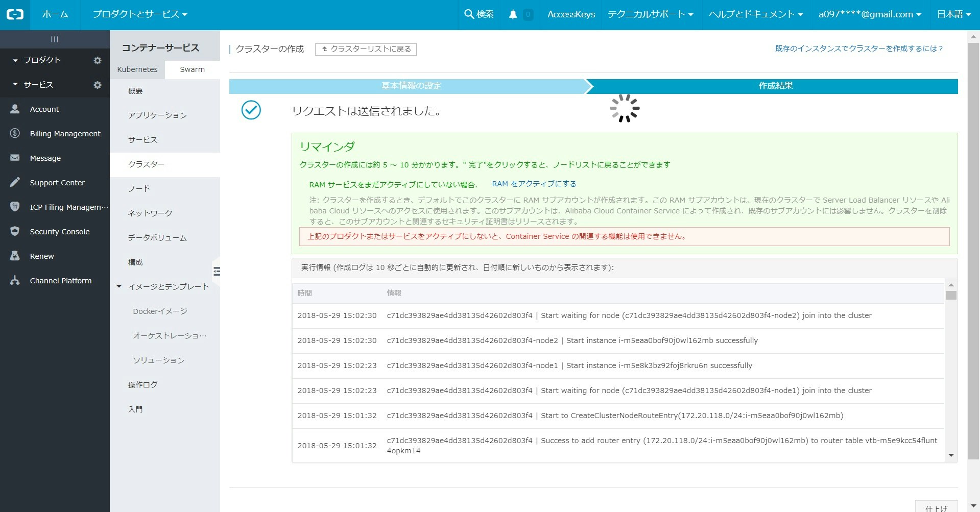Select log row 'Start instance i-m5e8k3bz92foj8rkru6n successfully'
Viewport: 980px width, 512px height.
618,365
